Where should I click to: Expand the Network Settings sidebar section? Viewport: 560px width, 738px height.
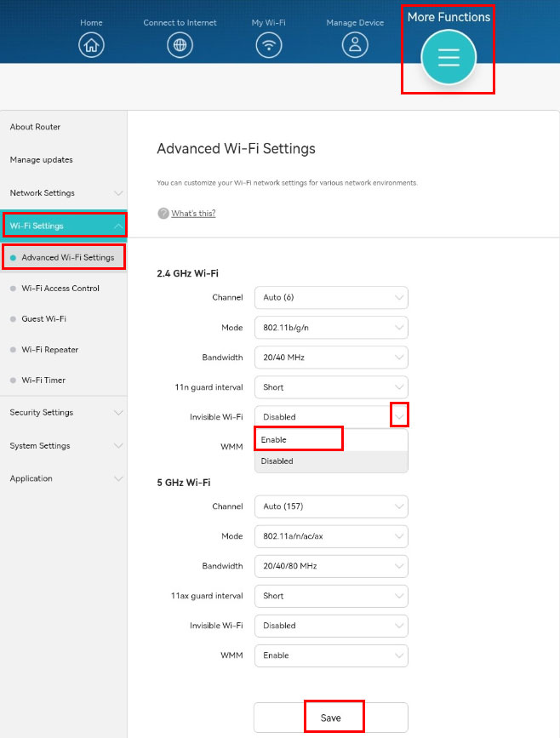64,193
